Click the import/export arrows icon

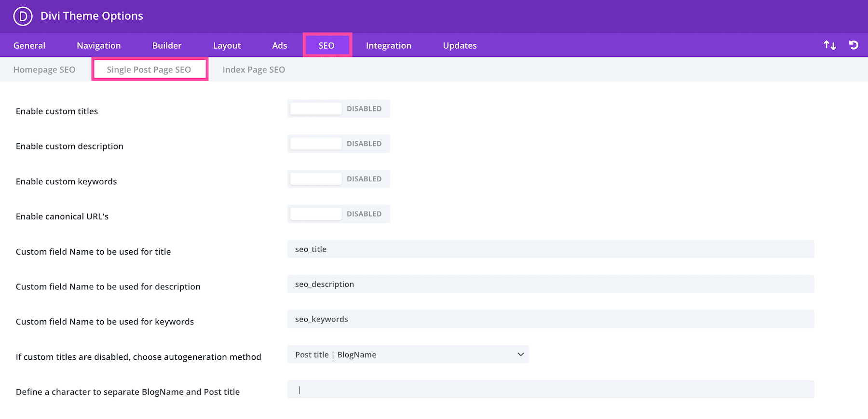tap(829, 45)
